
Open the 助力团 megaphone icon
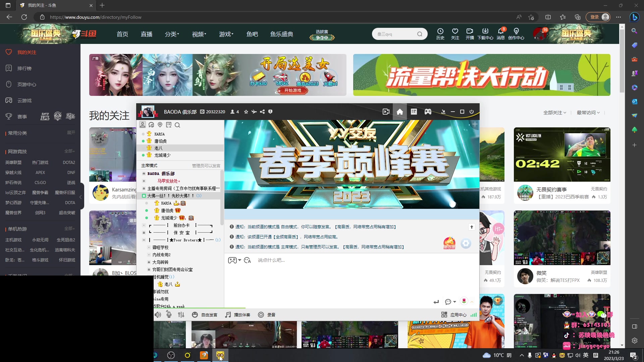click(x=449, y=243)
